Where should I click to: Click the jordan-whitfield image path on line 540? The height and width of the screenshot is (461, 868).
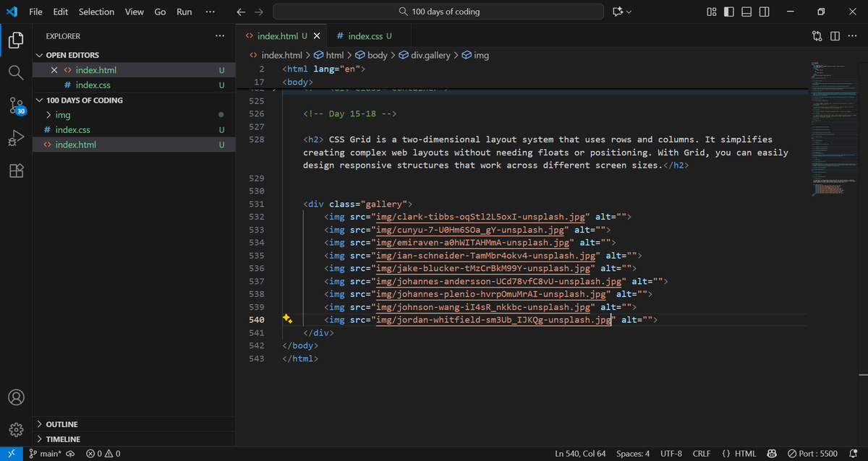(493, 319)
